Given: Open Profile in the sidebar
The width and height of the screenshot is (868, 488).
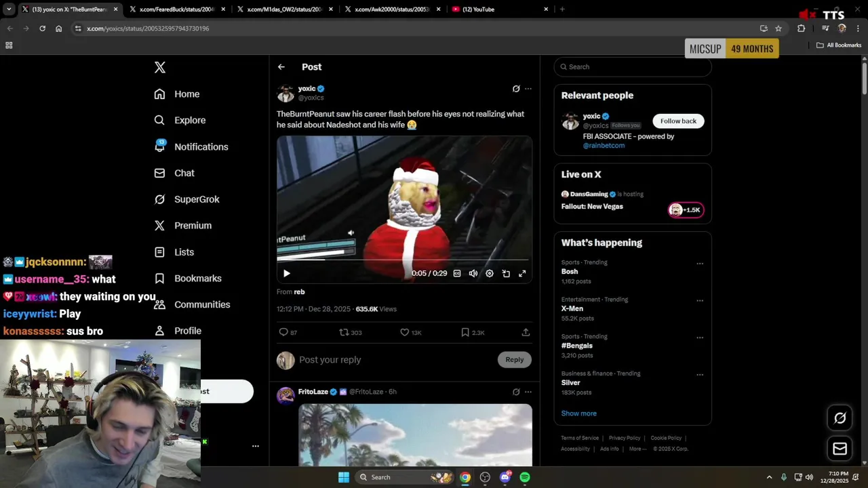Looking at the screenshot, I should tap(178, 331).
